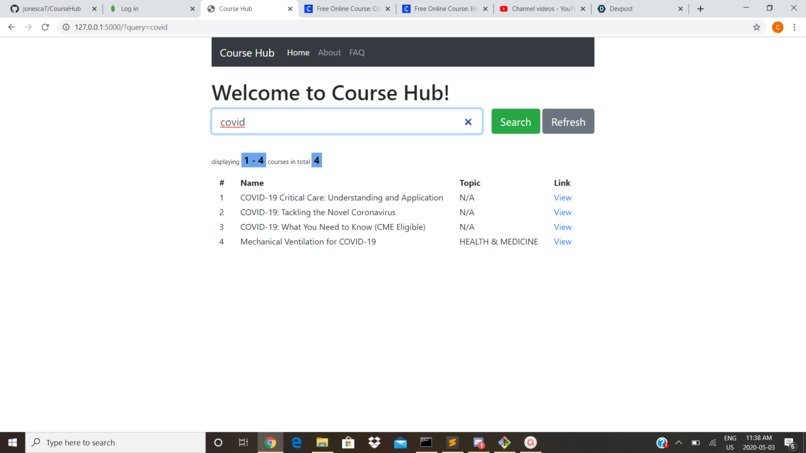Open the Chrome three-dot menu
Screen dimensions: 806x453
point(794,27)
